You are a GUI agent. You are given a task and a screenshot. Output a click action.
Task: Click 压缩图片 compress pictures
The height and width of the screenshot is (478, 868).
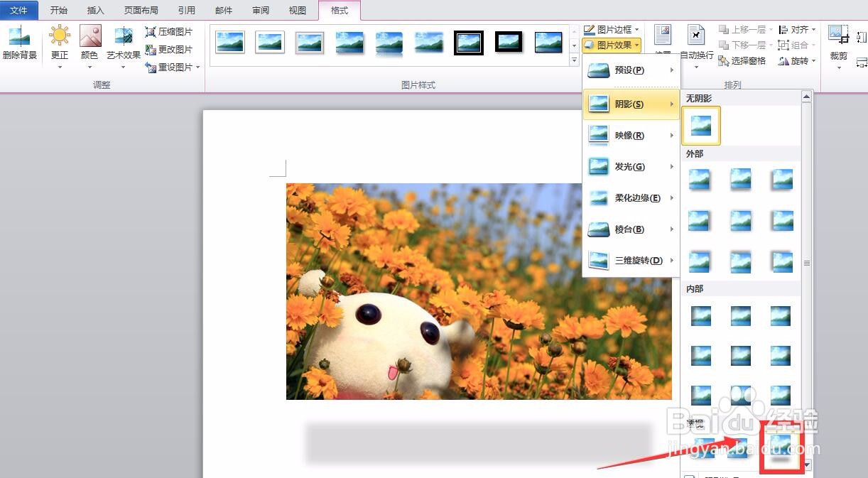click(168, 32)
